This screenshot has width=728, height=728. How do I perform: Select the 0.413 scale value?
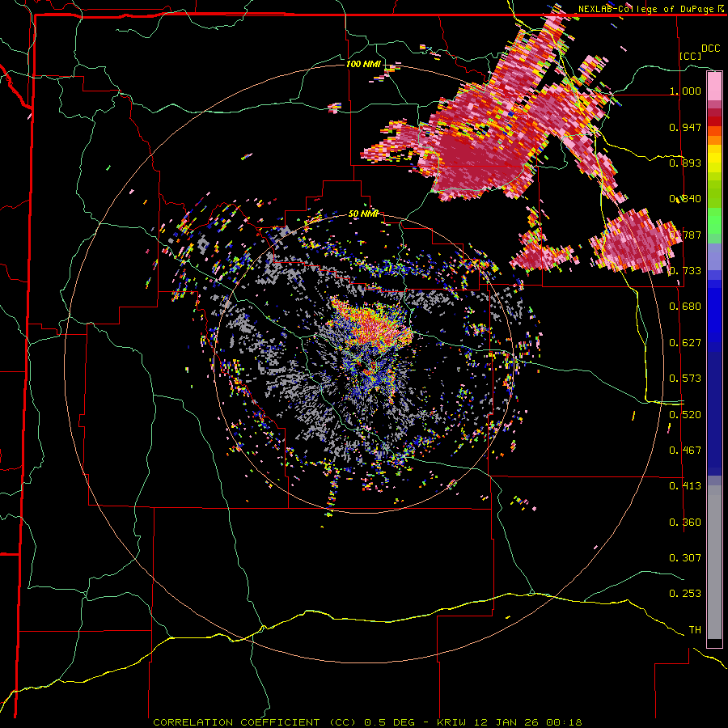(685, 486)
